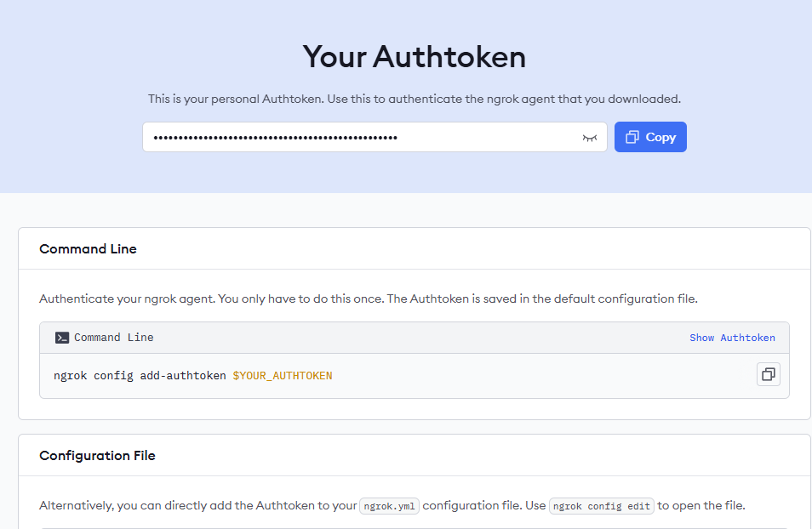The width and height of the screenshot is (812, 529).
Task: Click the 'Authenticate your ngrok agent' paragraph
Action: click(368, 299)
